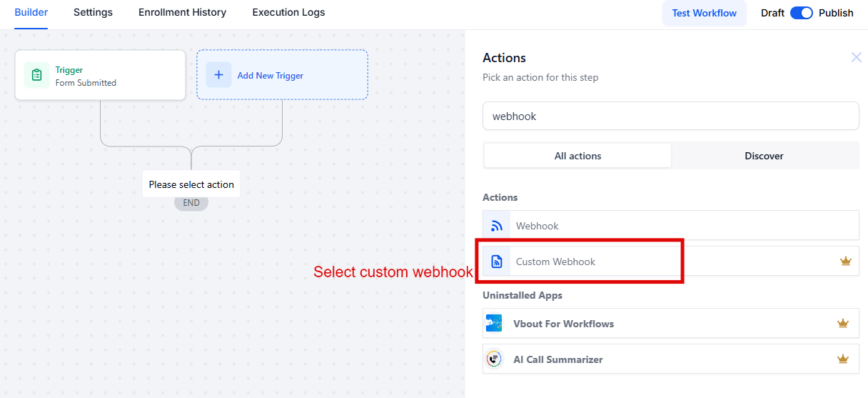Click the Custom Webhook document icon

tap(497, 262)
